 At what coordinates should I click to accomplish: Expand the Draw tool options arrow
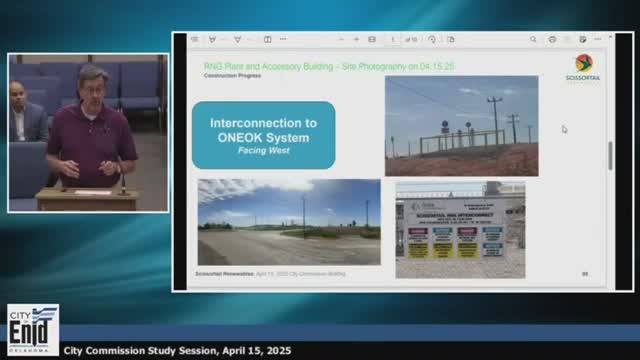coord(223,40)
